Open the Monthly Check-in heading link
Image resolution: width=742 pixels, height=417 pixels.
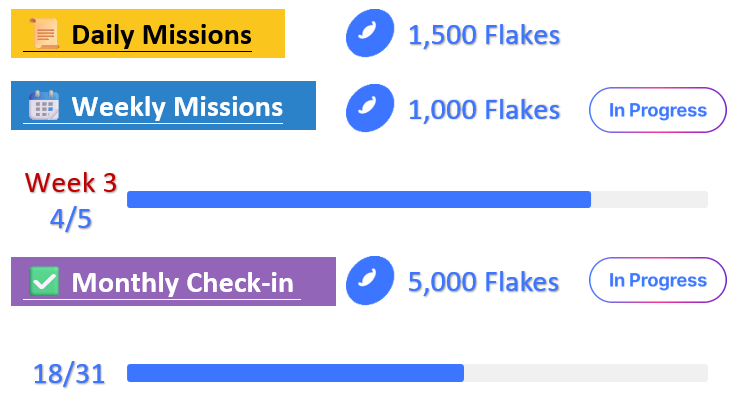tap(183, 283)
